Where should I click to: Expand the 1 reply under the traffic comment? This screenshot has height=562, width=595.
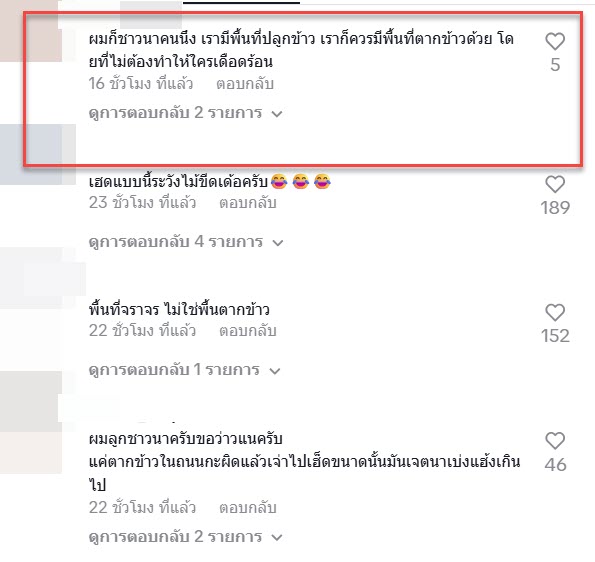coord(184,370)
